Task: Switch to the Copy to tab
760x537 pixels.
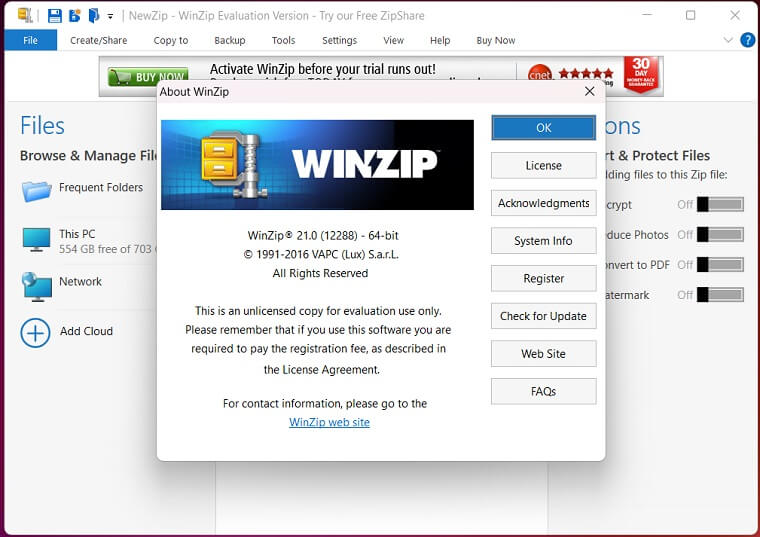Action: [x=171, y=40]
